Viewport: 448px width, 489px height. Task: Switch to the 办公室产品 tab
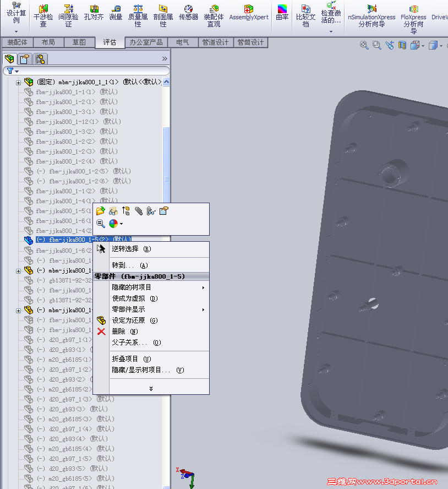coord(146,42)
